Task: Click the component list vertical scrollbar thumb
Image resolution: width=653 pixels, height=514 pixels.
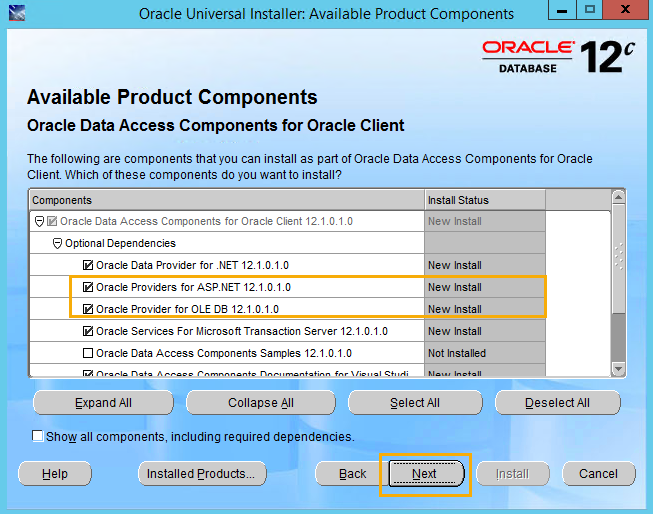Action: pyautogui.click(x=618, y=258)
